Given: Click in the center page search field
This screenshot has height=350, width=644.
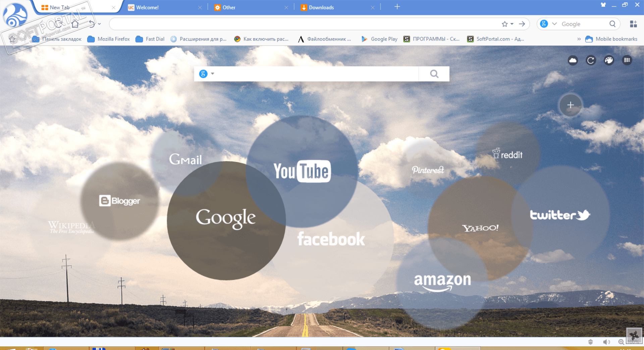Looking at the screenshot, I should point(317,74).
